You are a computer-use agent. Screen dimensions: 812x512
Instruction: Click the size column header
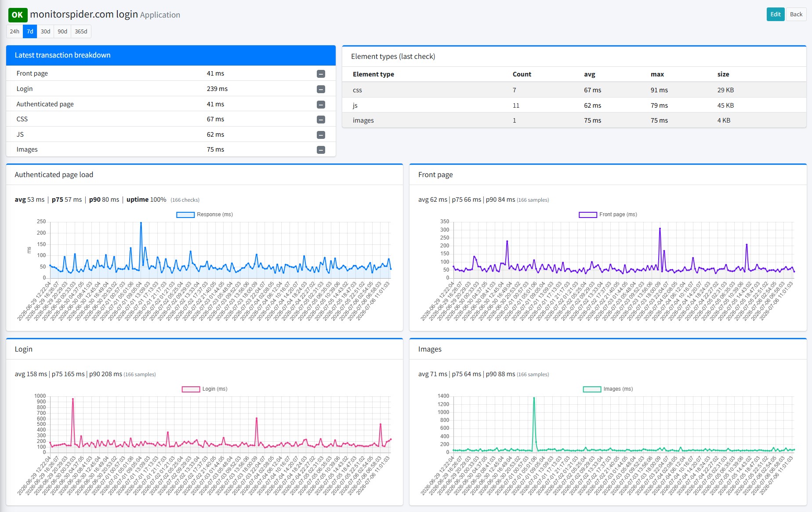(x=723, y=74)
